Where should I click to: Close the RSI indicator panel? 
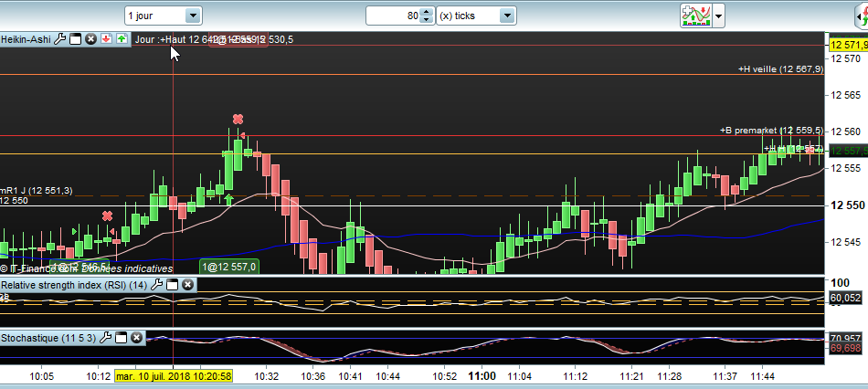click(x=187, y=285)
